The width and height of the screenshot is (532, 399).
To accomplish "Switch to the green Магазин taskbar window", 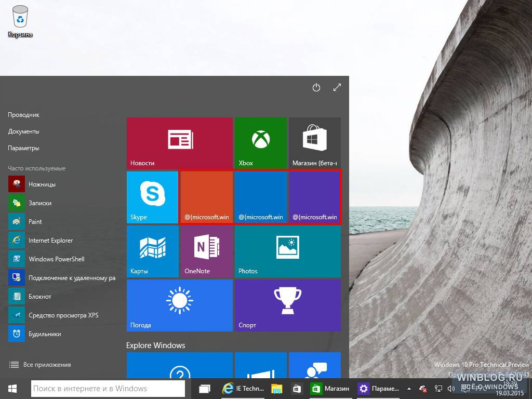I will (330, 389).
